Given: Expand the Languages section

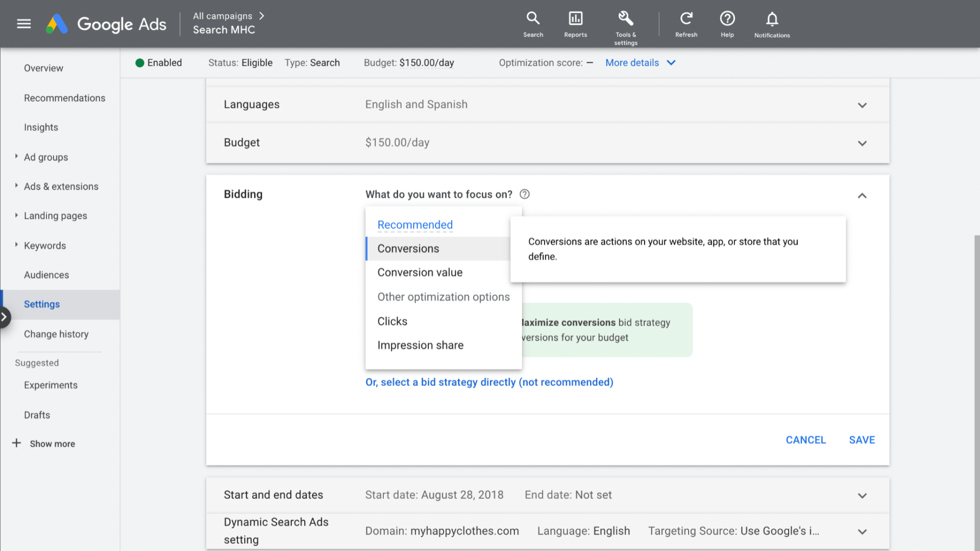Looking at the screenshot, I should click(x=862, y=105).
